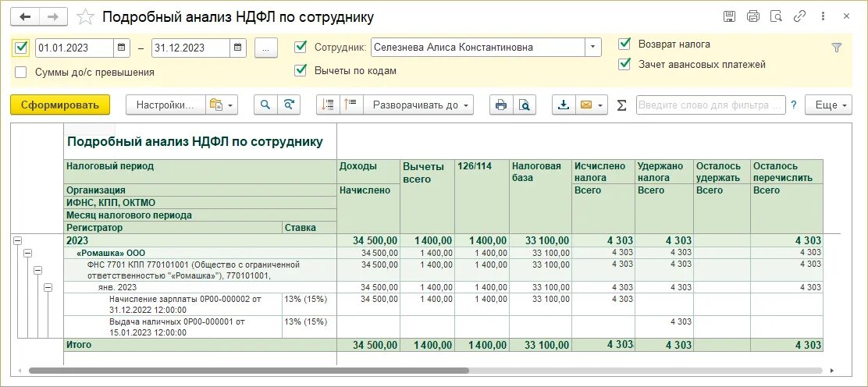Add report to favorites with star icon
Viewport: 868px width, 387px height.
[x=85, y=17]
